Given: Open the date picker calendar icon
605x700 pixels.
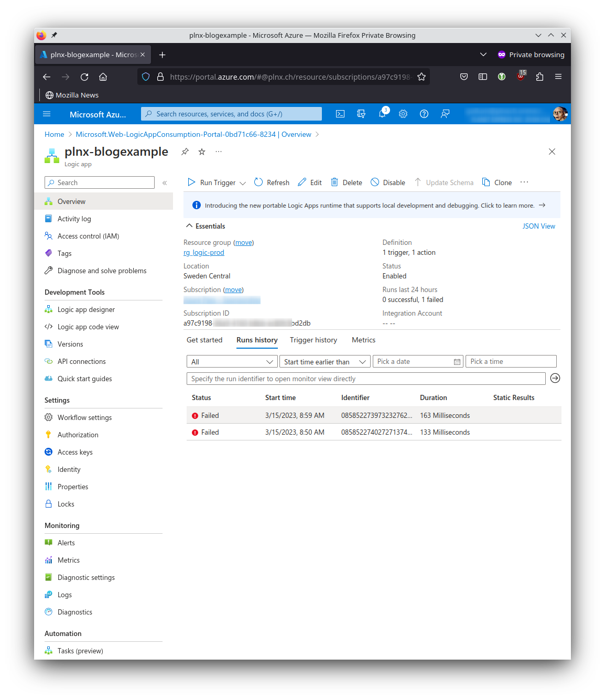Looking at the screenshot, I should [x=457, y=362].
